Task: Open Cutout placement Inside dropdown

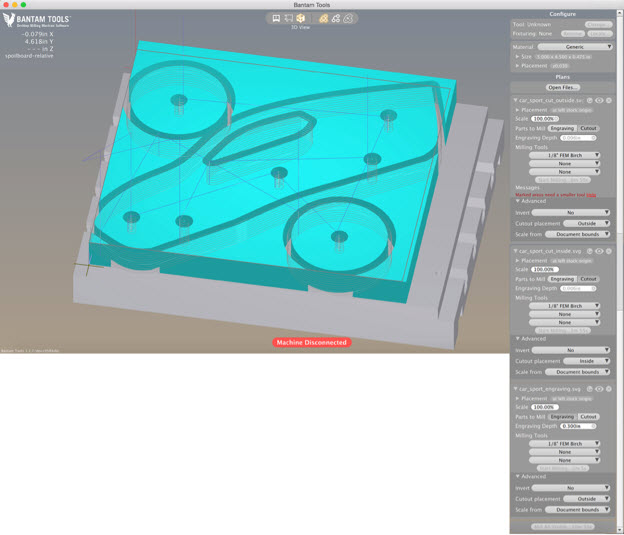Action: point(587,361)
